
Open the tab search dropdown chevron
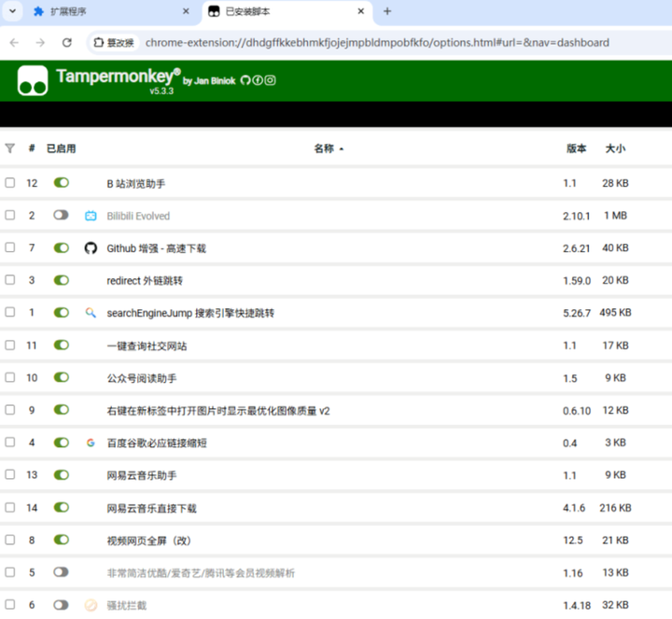click(12, 11)
